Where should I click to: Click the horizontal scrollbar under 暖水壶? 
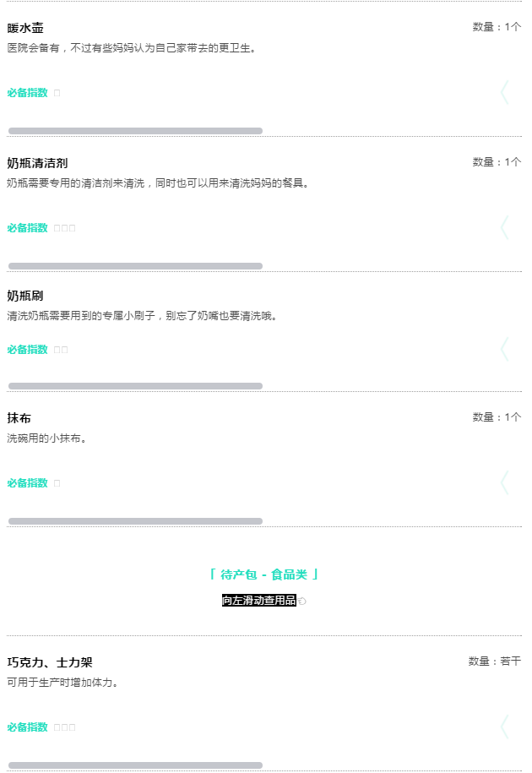click(135, 131)
